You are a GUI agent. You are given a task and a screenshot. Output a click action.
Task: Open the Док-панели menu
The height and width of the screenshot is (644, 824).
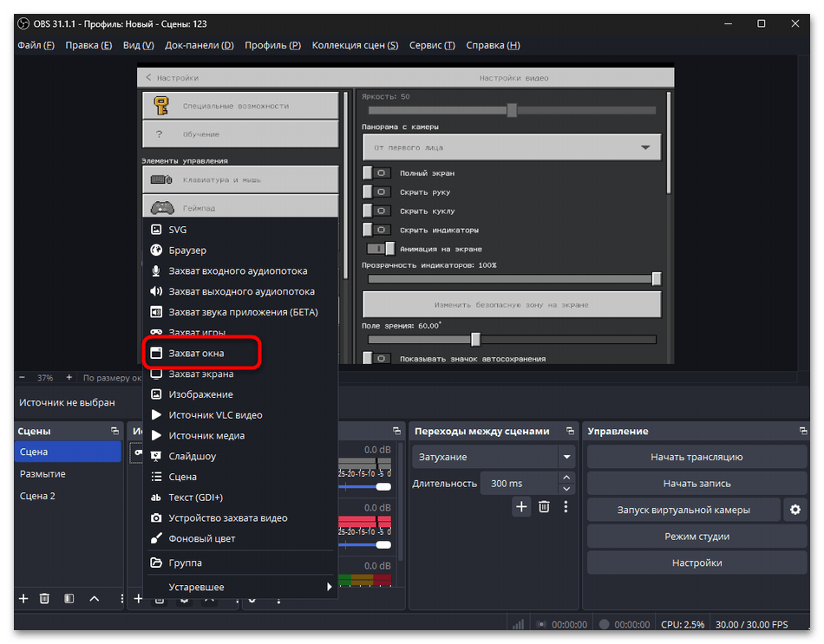[x=199, y=45]
